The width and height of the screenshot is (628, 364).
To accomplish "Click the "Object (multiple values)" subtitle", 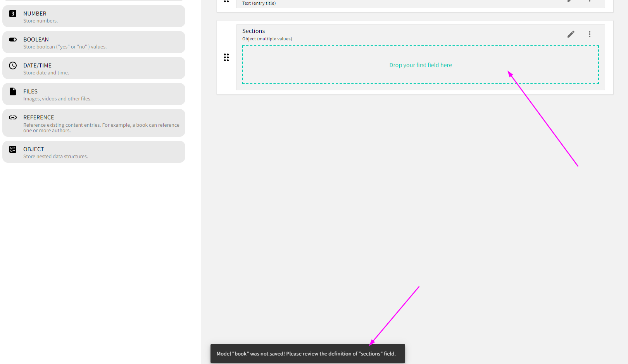I will (x=267, y=39).
